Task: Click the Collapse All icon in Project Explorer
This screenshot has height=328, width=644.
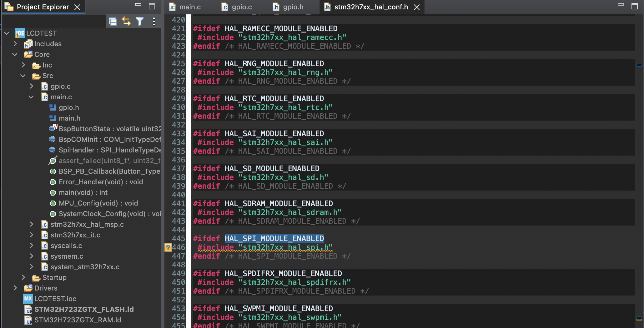Action: click(x=113, y=22)
